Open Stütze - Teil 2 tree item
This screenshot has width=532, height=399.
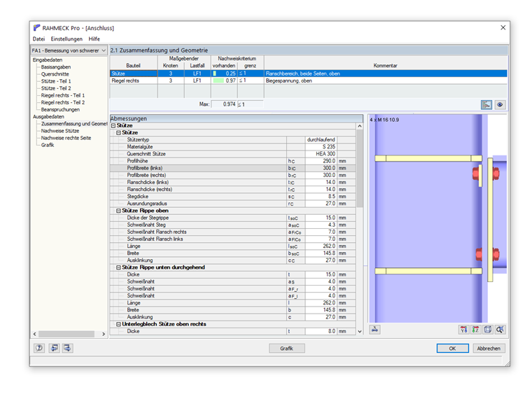coord(56,88)
